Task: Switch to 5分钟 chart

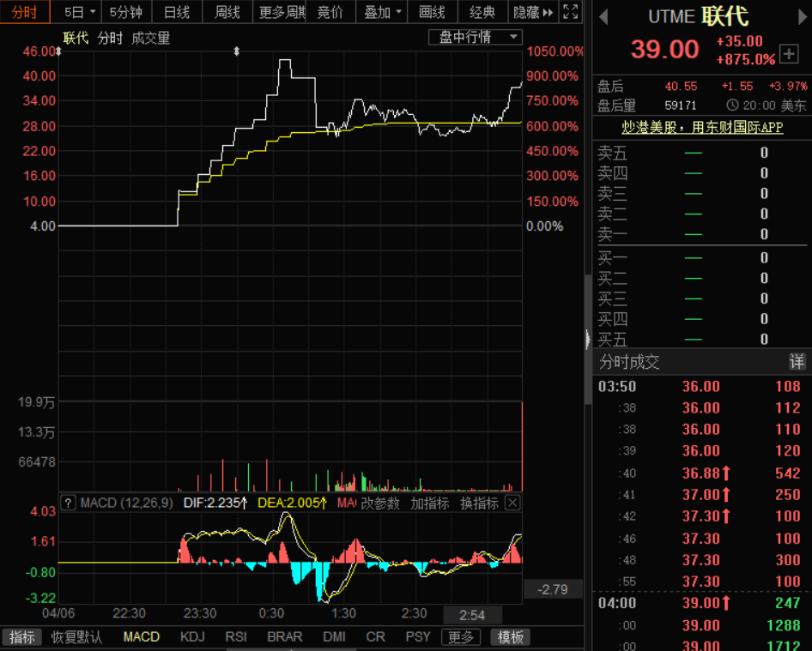Action: [x=126, y=12]
